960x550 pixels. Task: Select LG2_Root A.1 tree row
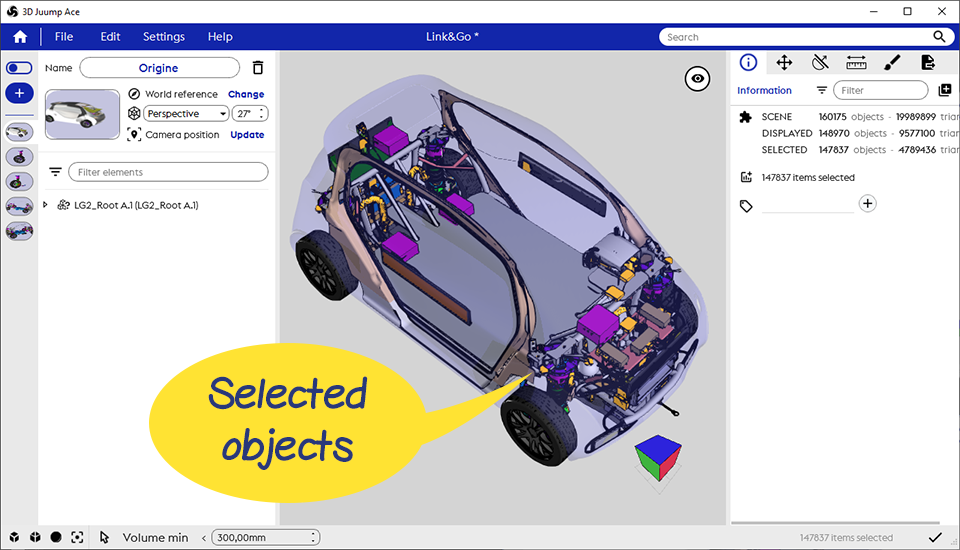pyautogui.click(x=136, y=205)
